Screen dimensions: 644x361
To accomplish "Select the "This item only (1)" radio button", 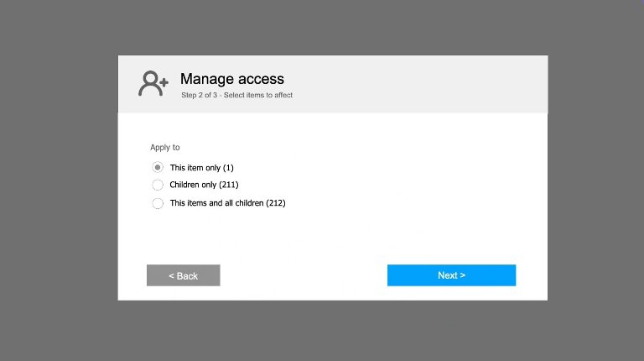I will (158, 167).
